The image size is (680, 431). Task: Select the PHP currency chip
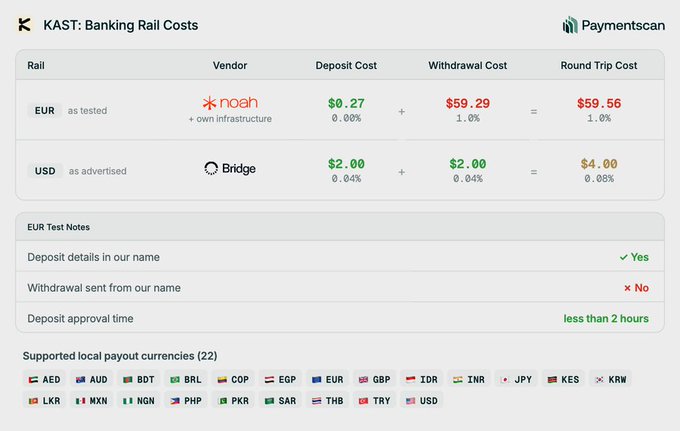click(x=186, y=401)
